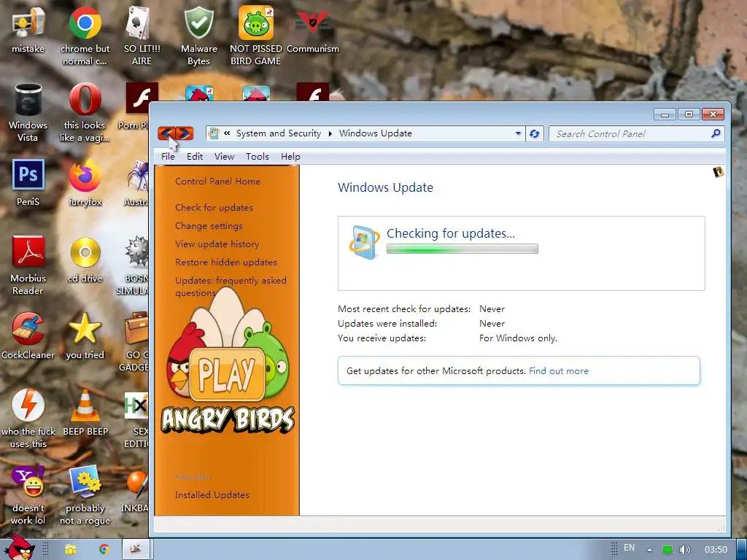The height and width of the screenshot is (560, 747).
Task: Click the Forward navigation arrow
Action: pos(185,133)
